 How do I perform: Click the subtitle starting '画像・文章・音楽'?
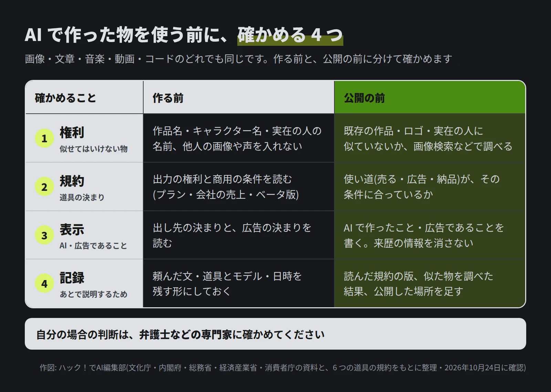pyautogui.click(x=238, y=59)
